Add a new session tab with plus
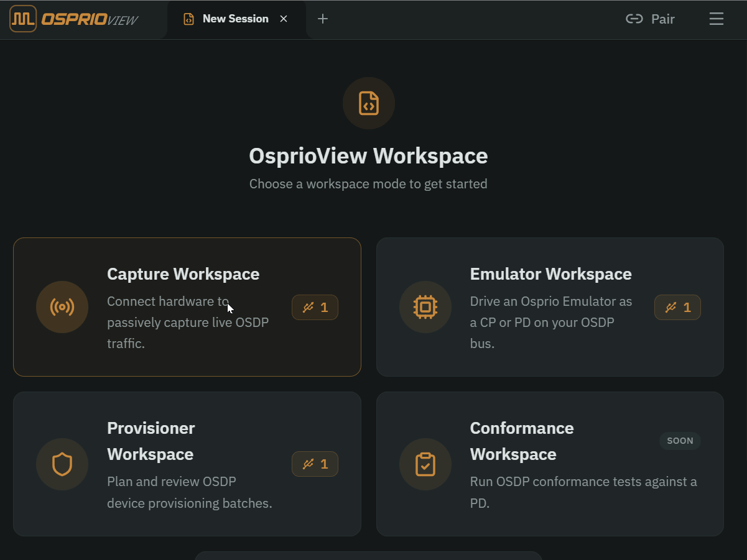747x560 pixels. click(322, 19)
